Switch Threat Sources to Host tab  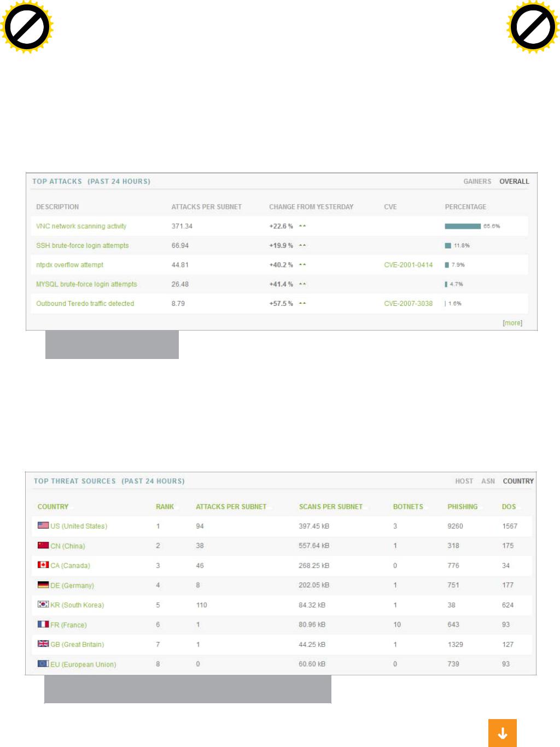click(x=464, y=481)
